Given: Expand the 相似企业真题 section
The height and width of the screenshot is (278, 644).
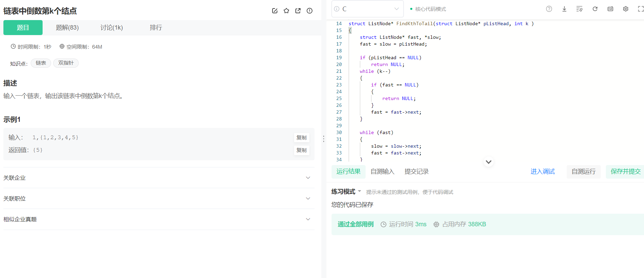Looking at the screenshot, I should click(x=159, y=219).
